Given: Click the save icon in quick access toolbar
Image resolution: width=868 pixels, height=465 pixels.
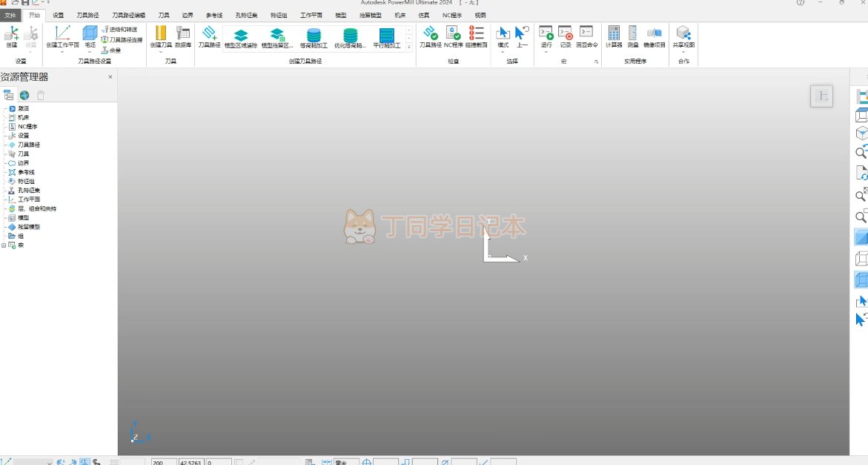Looking at the screenshot, I should [25, 3].
